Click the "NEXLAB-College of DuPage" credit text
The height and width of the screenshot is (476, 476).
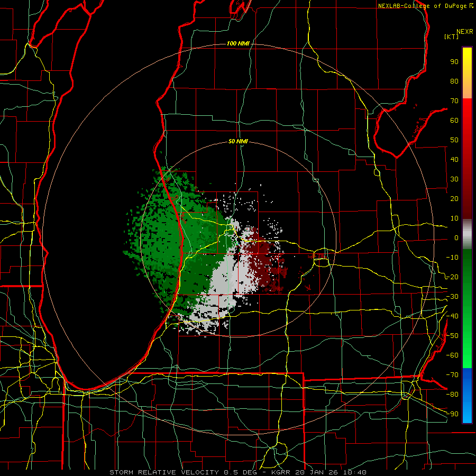coord(422,6)
